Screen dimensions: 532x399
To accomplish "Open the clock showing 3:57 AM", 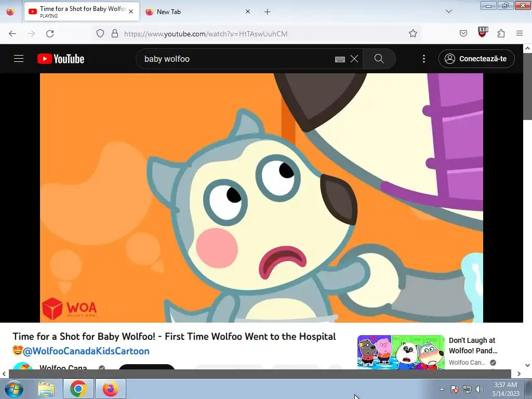I will (x=506, y=389).
